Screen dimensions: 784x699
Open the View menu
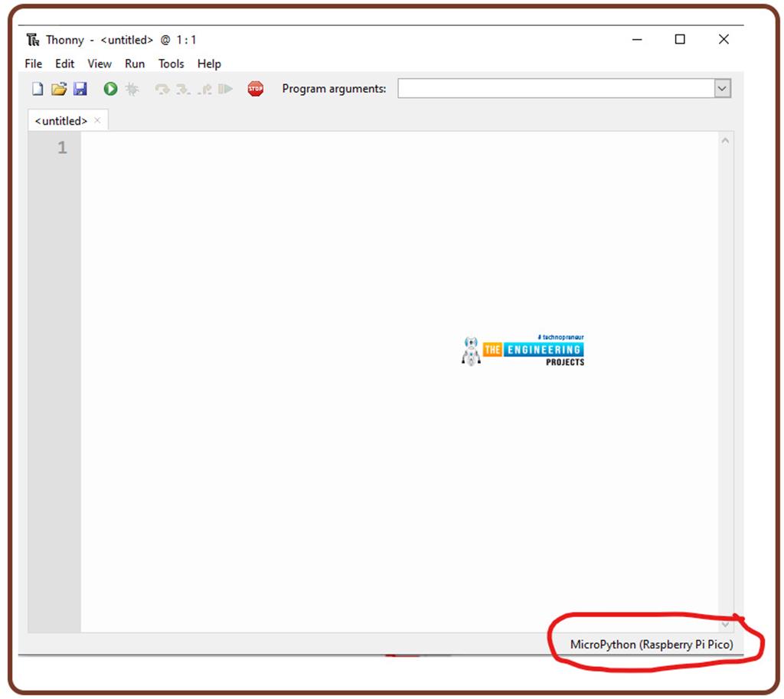(x=99, y=64)
